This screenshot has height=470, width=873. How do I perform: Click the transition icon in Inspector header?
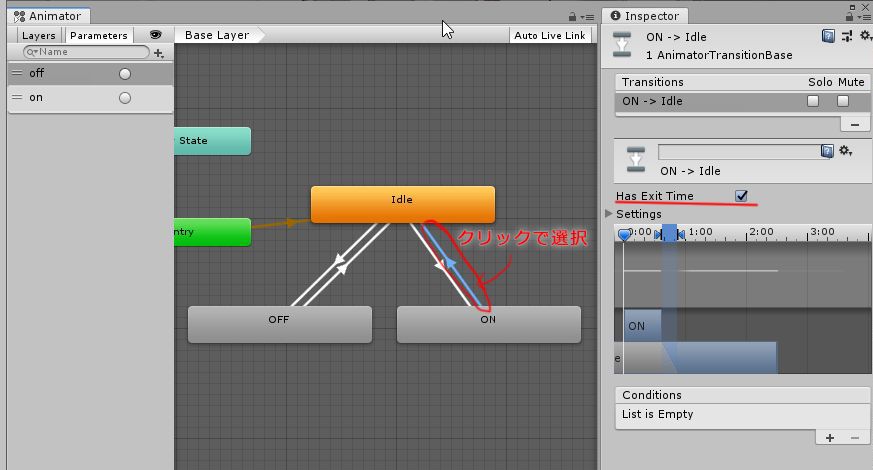coord(622,45)
